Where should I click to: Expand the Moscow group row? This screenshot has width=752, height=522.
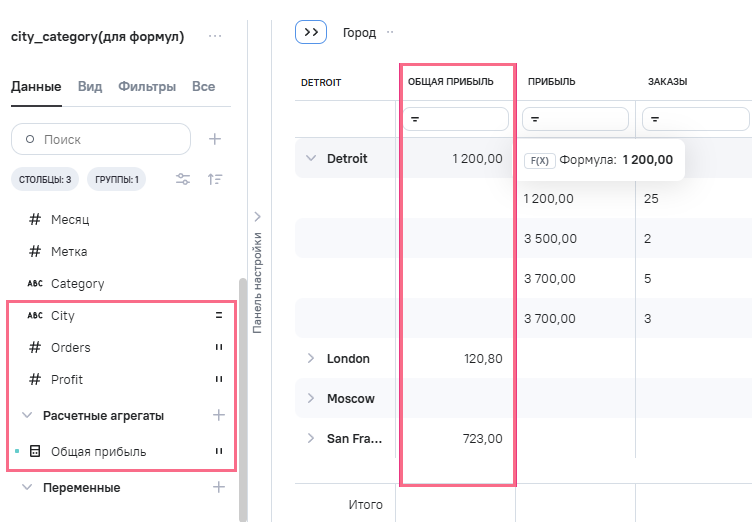[310, 398]
